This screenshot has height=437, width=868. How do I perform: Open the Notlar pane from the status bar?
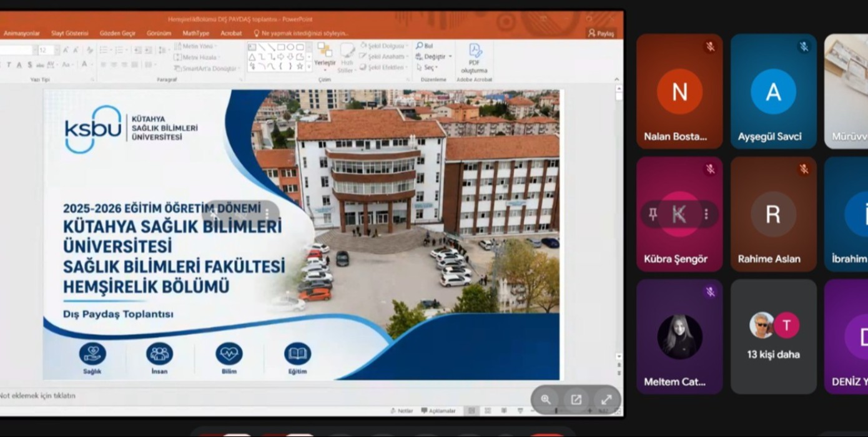[x=402, y=411]
